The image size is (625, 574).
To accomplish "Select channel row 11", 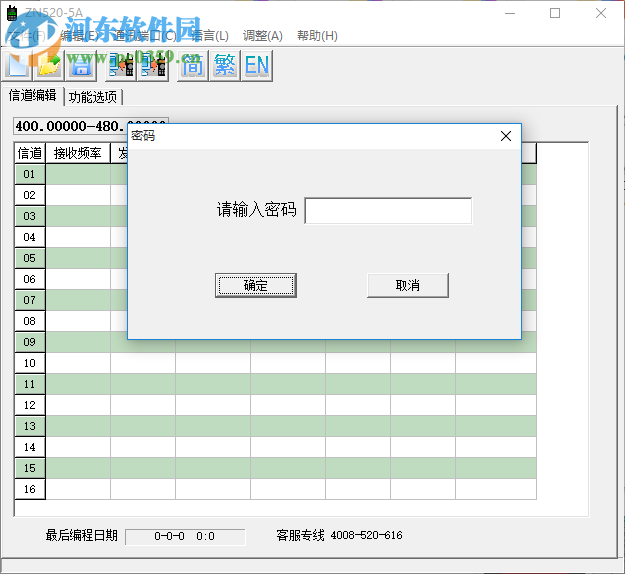I will point(29,384).
